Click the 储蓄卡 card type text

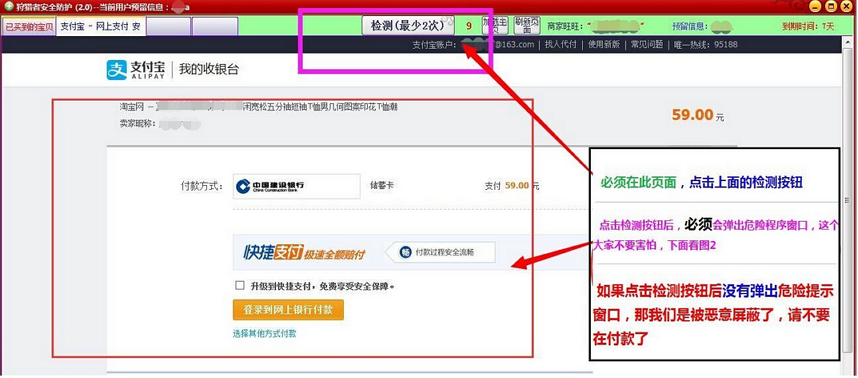382,185
